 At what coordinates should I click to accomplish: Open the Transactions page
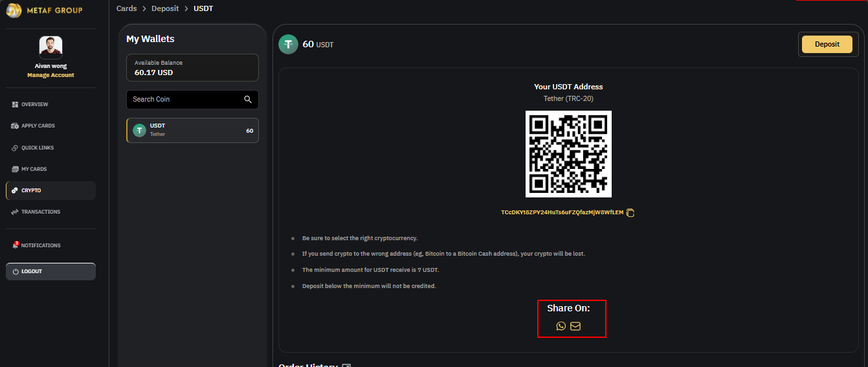pos(50,212)
